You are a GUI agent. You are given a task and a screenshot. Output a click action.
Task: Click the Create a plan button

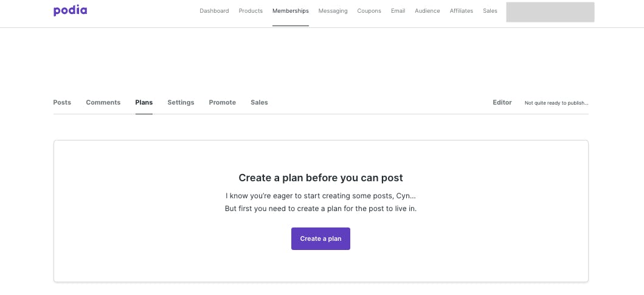(x=320, y=238)
